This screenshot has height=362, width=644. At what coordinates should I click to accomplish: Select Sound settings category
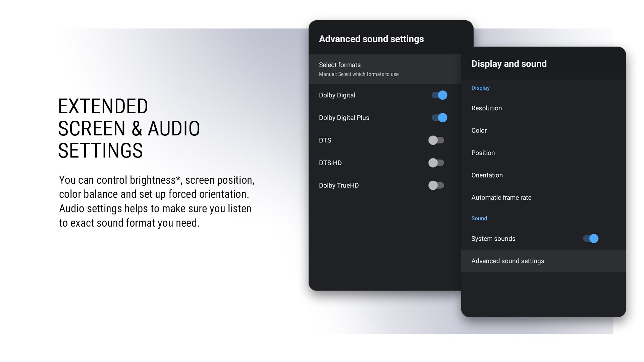click(479, 218)
